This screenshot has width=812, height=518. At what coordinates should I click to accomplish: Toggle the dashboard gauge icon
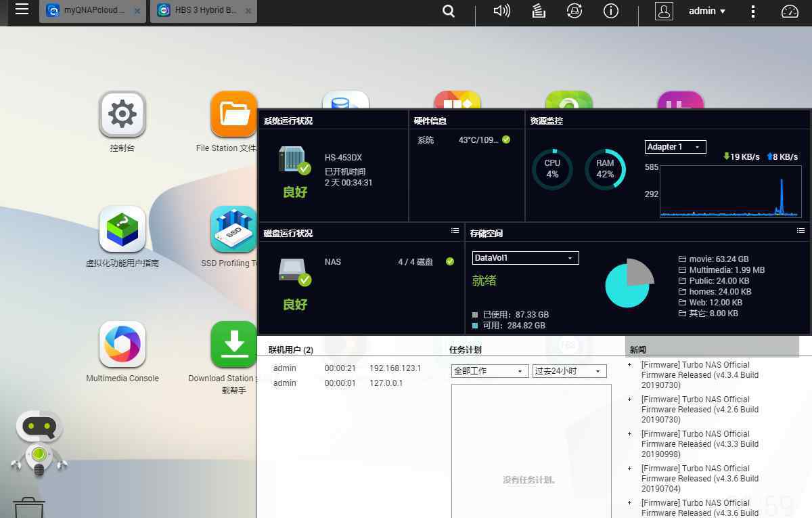tap(790, 11)
